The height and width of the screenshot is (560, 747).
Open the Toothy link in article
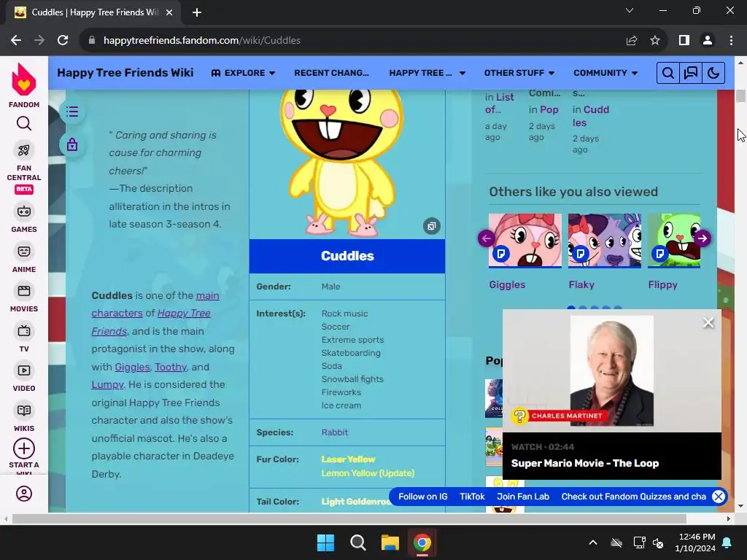point(171,367)
